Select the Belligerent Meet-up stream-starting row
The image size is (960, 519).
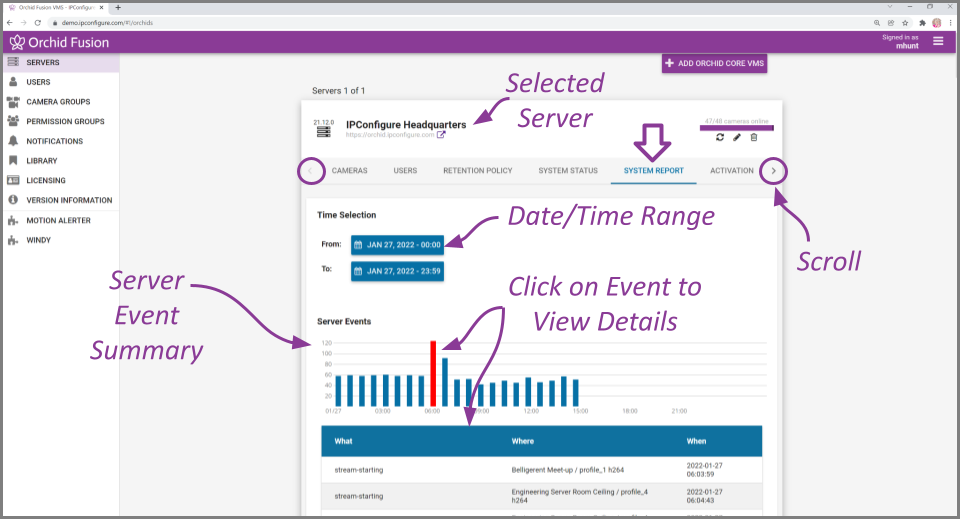542,470
